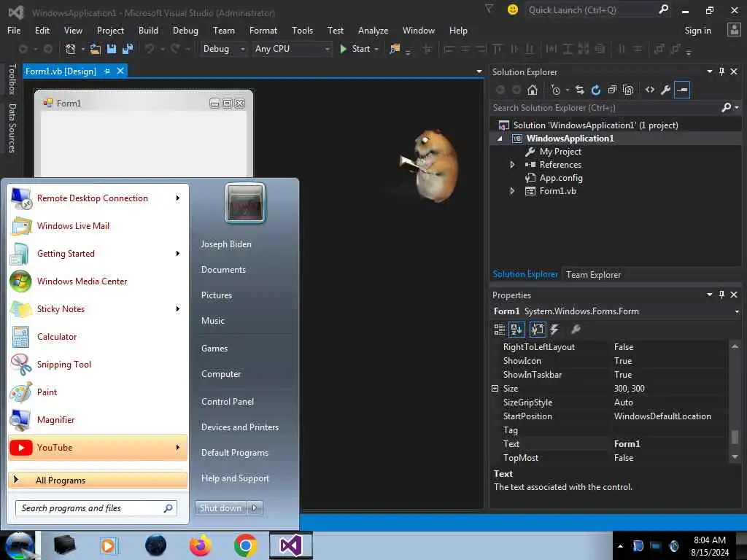Click Firefox icon in the taskbar
Image resolution: width=747 pixels, height=560 pixels.
coord(200,545)
